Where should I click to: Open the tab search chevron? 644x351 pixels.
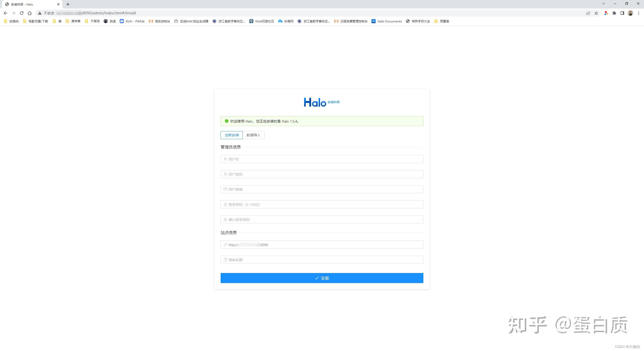click(604, 4)
